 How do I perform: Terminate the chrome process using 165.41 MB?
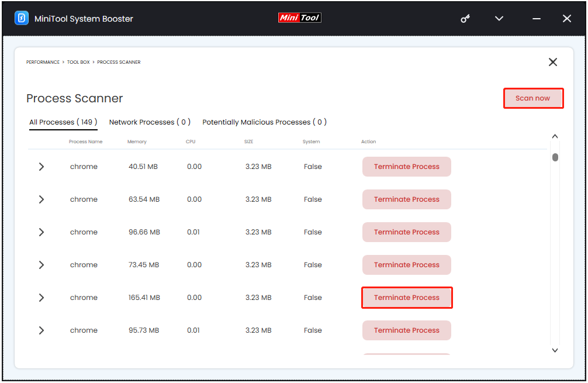(x=406, y=298)
